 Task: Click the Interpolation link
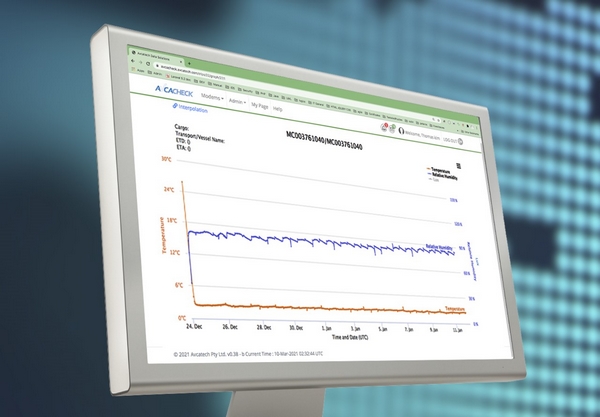[x=190, y=108]
